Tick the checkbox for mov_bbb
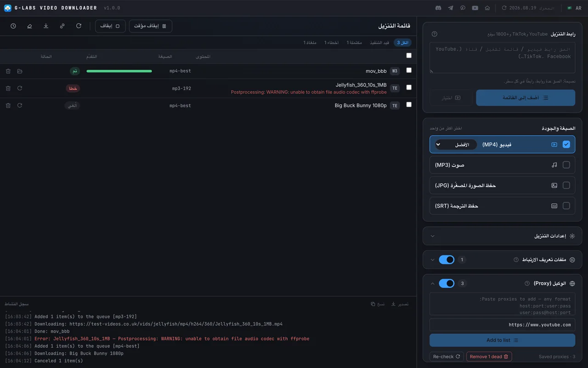588x368 pixels. [409, 70]
